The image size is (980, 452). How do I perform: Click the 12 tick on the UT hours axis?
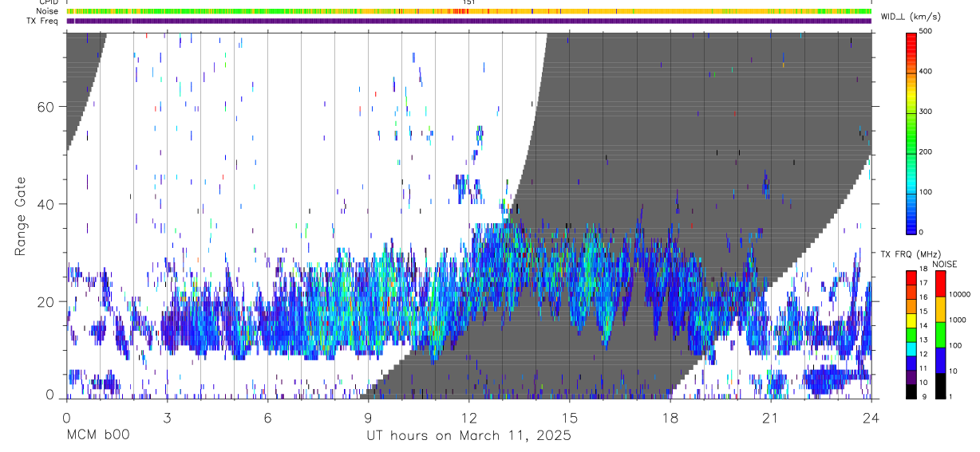468,417
